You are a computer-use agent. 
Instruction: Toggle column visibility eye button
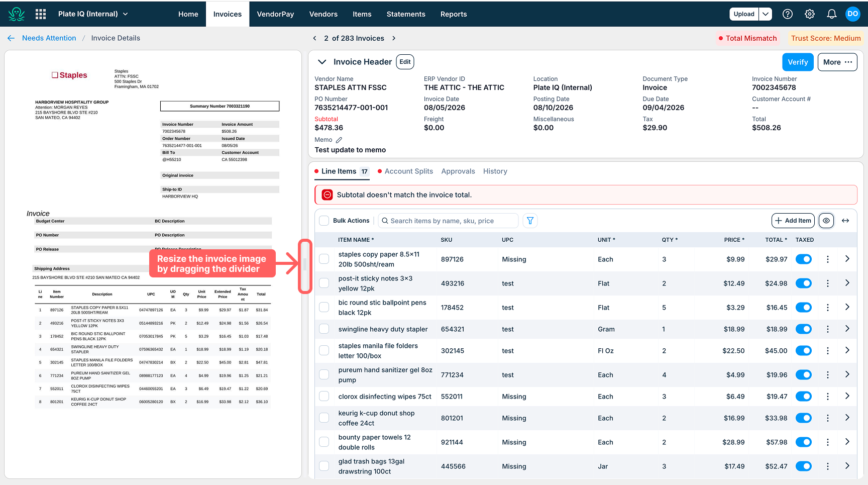[826, 221]
